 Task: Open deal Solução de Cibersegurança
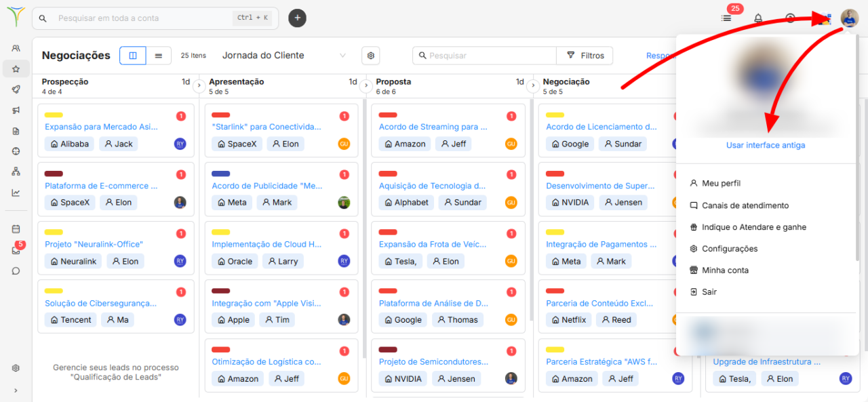[x=100, y=304]
